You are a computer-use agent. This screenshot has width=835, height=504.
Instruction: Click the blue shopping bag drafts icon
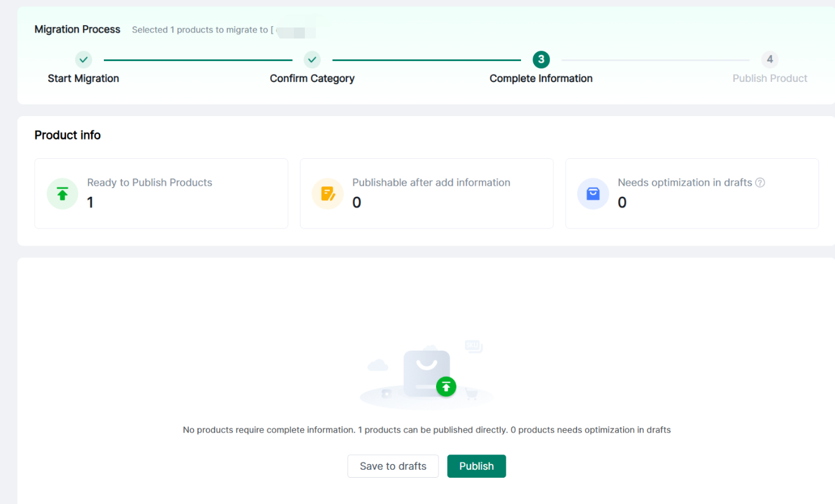pos(593,194)
